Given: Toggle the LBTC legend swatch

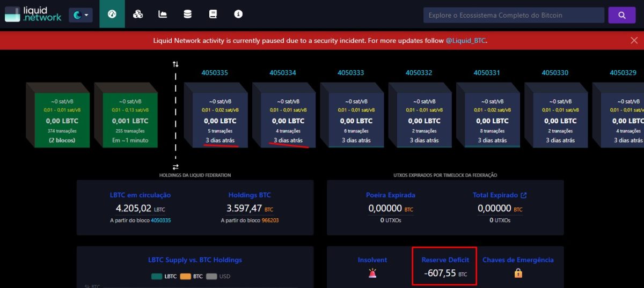Looking at the screenshot, I should tap(157, 276).
